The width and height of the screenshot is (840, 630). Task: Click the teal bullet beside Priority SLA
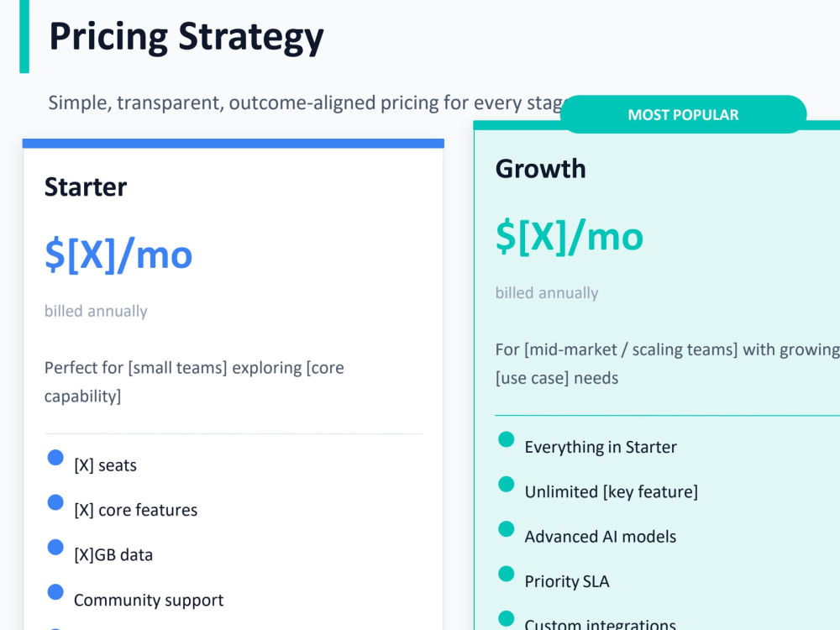(507, 574)
